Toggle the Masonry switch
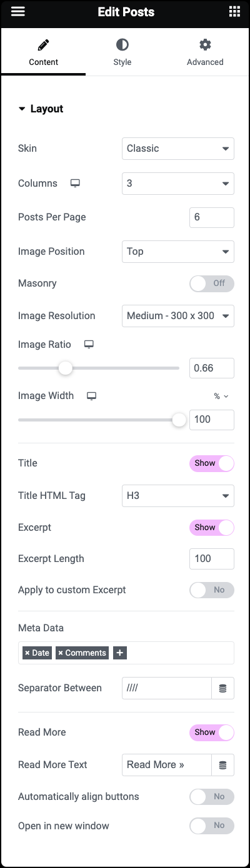 point(212,284)
